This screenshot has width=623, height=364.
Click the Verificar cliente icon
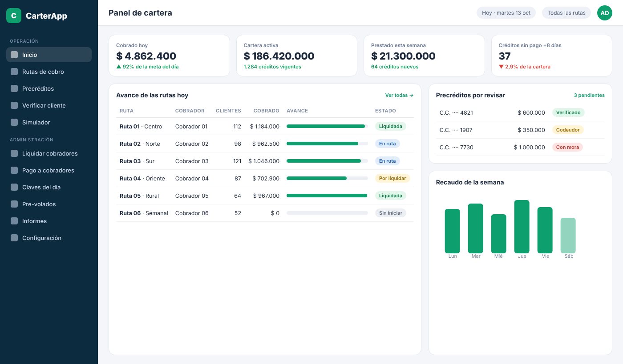coord(14,105)
